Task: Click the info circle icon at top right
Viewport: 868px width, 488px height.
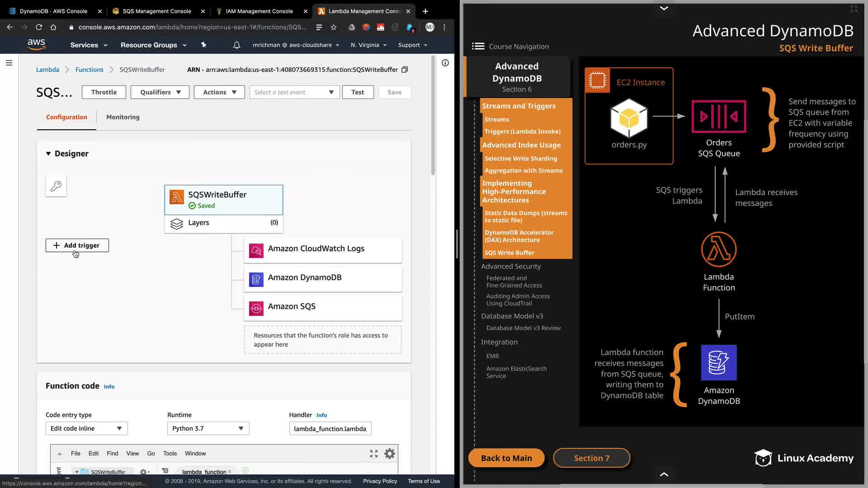Action: click(445, 63)
